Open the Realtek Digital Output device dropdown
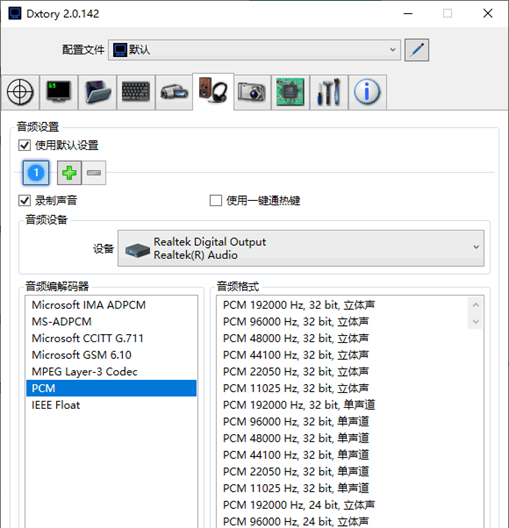 coord(301,249)
